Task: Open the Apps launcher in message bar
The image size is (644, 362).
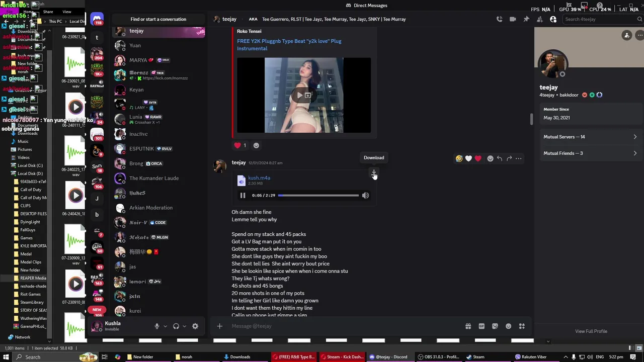Action: (522, 326)
